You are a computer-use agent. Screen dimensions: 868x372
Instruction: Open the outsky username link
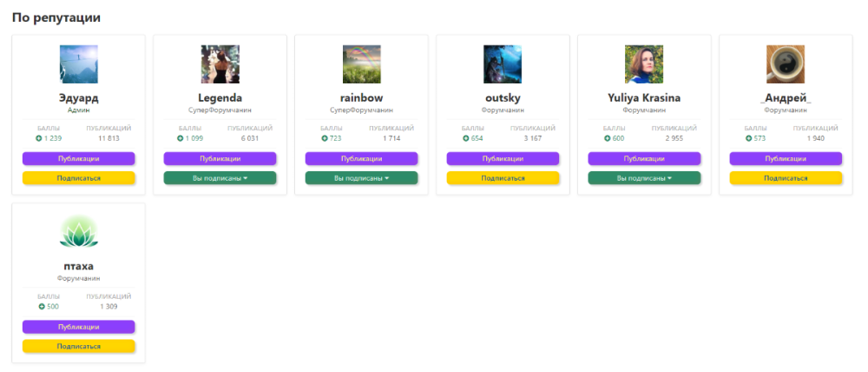(503, 98)
